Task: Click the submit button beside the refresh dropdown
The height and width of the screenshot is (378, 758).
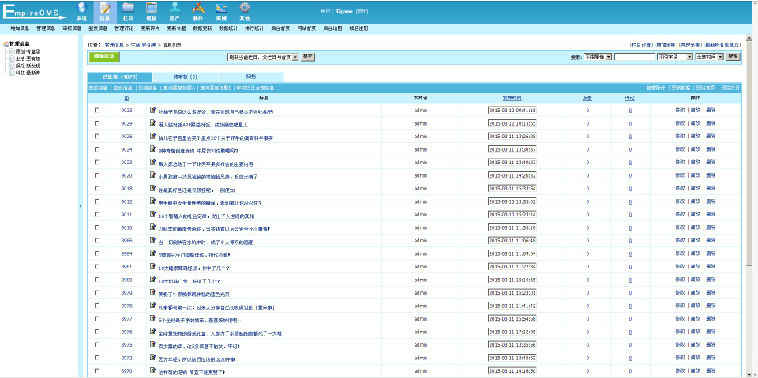Action: point(308,57)
